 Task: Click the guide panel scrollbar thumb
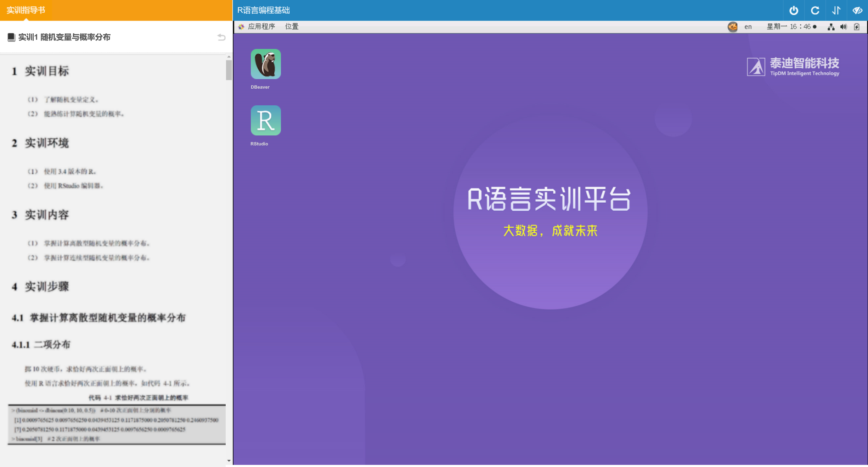(x=229, y=70)
